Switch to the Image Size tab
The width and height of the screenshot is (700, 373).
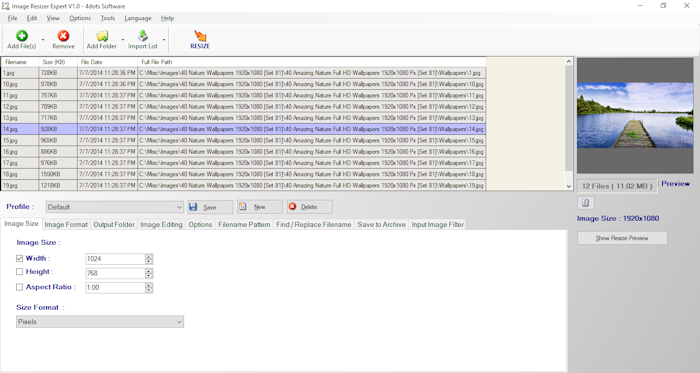(21, 224)
